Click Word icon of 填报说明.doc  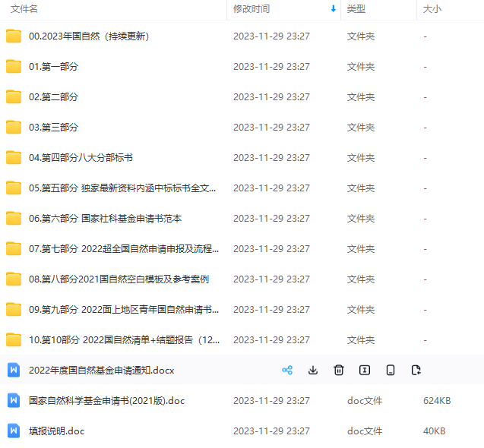(x=14, y=431)
